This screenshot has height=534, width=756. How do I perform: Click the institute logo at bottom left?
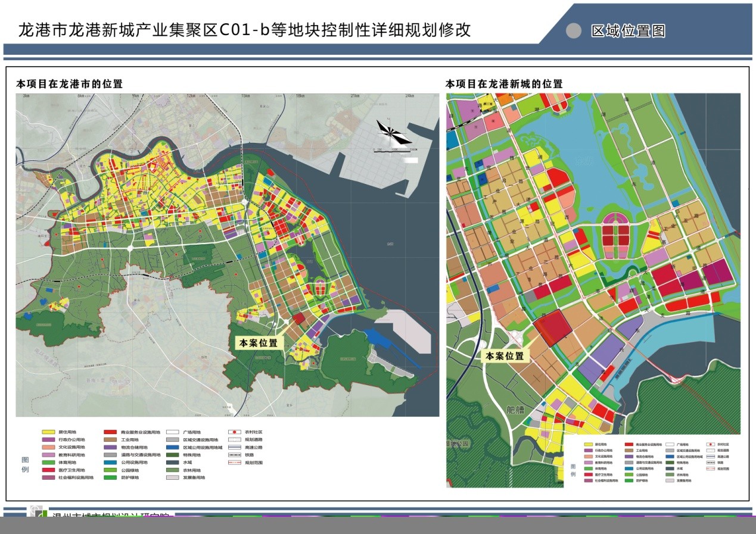(x=38, y=513)
